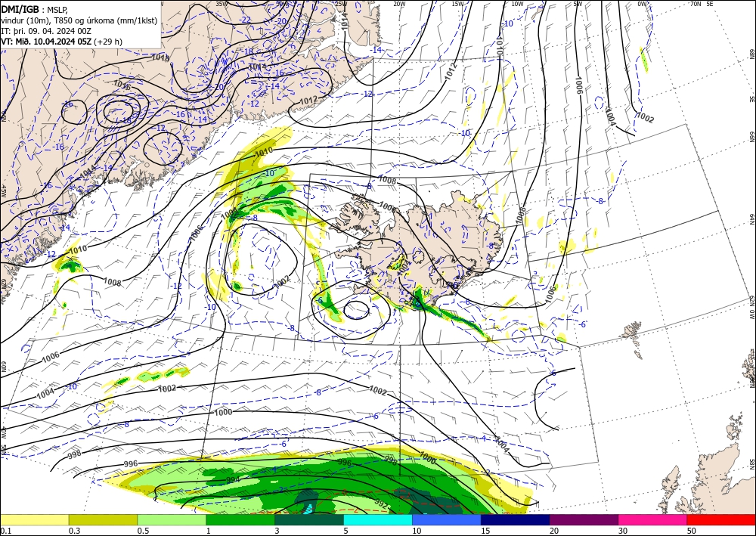Click the "1018" isobar label
756x536 pixels.
(x=160, y=58)
